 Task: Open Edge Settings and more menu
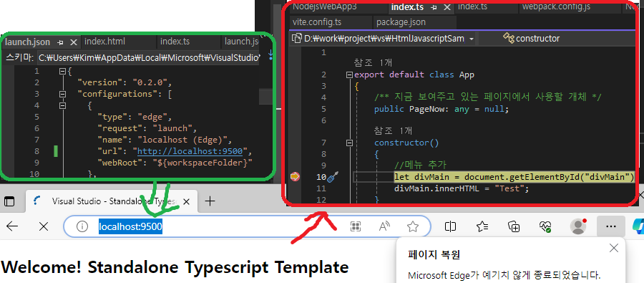pyautogui.click(x=611, y=226)
